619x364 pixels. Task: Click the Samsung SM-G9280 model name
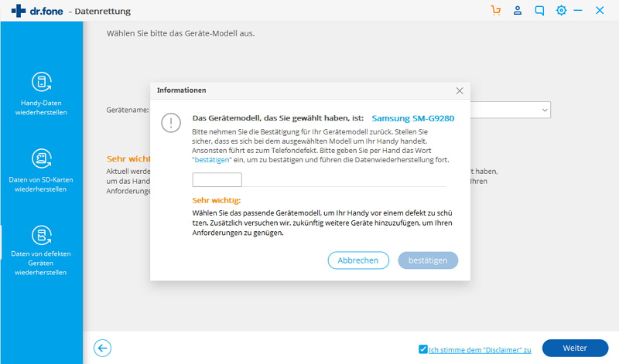click(413, 118)
